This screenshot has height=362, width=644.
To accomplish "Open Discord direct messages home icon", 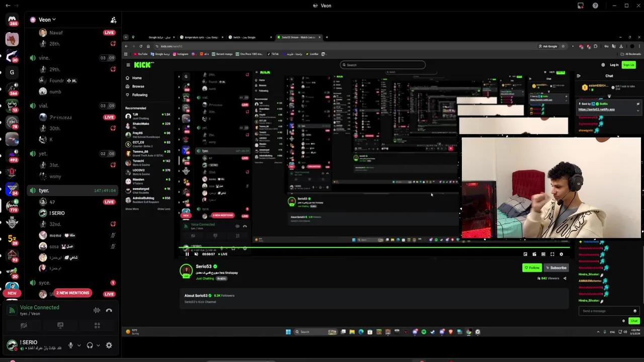I will tap(12, 20).
